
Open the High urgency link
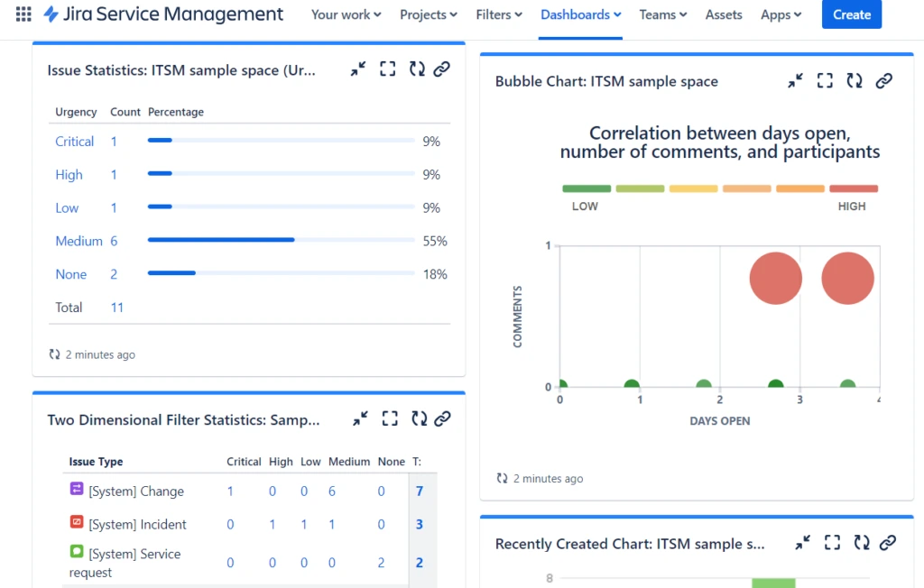tap(69, 174)
